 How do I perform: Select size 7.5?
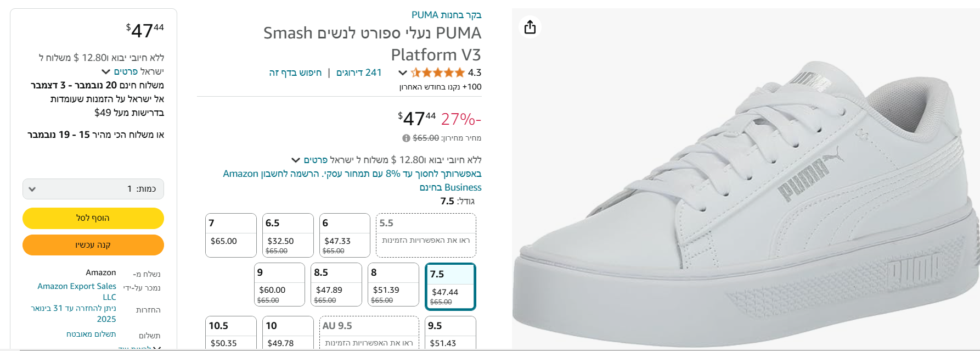pyautogui.click(x=450, y=287)
